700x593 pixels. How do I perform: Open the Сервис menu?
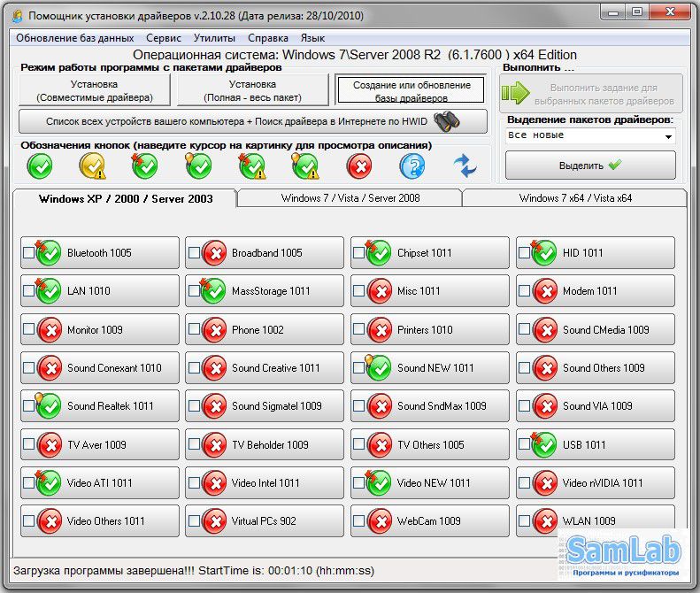(x=164, y=38)
